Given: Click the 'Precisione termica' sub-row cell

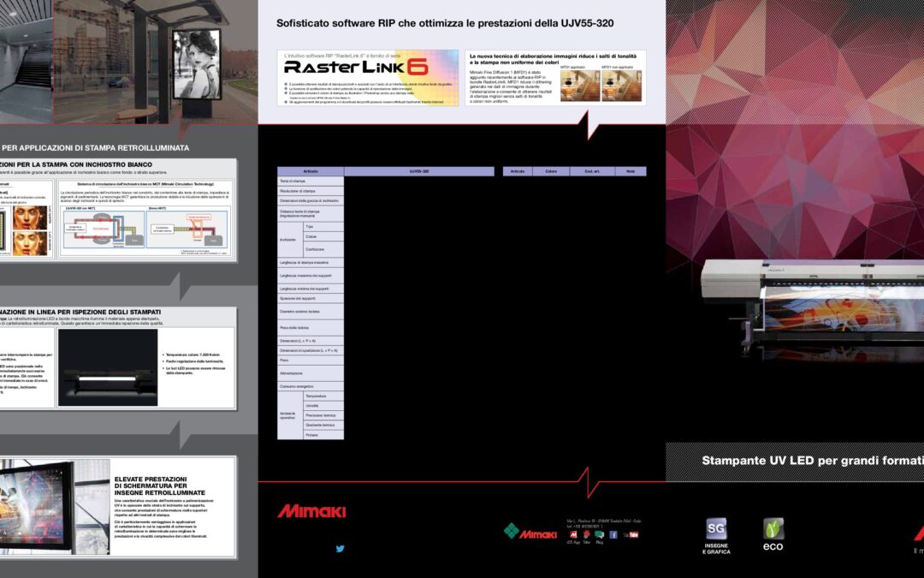Looking at the screenshot, I should point(323,415).
